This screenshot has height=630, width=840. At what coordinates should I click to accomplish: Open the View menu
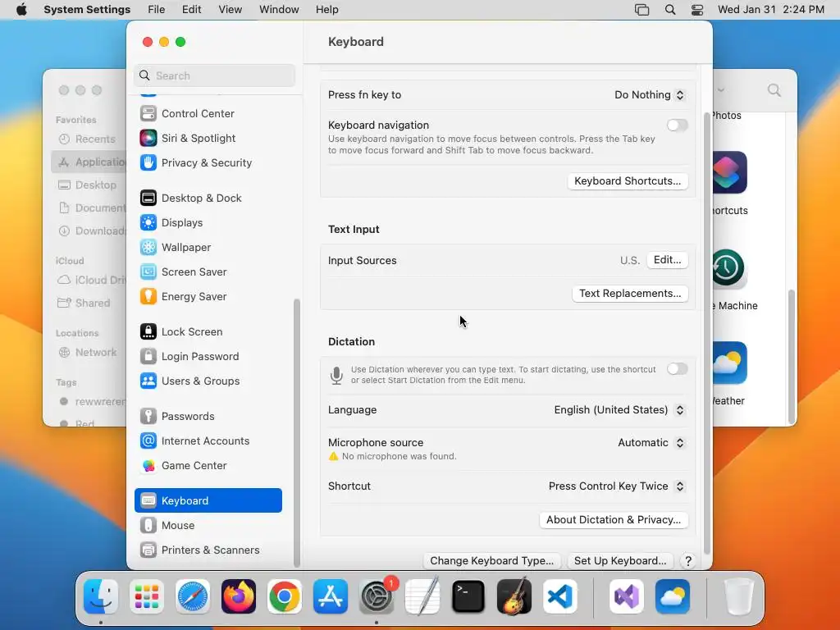pos(230,10)
